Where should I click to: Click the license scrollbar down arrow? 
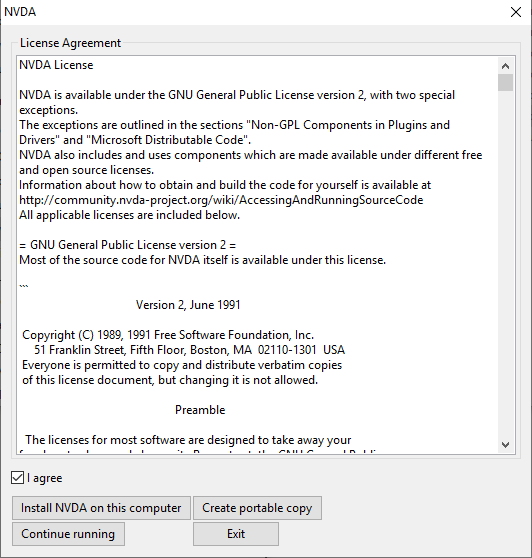click(x=505, y=445)
